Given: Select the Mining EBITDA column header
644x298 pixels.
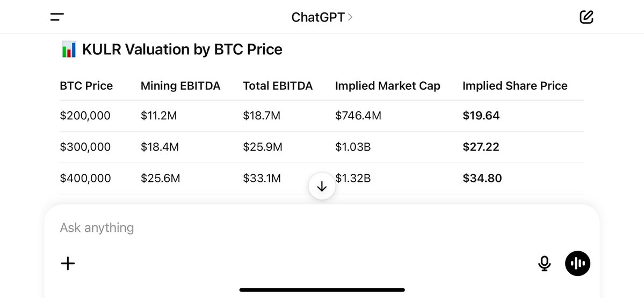Looking at the screenshot, I should coord(180,86).
